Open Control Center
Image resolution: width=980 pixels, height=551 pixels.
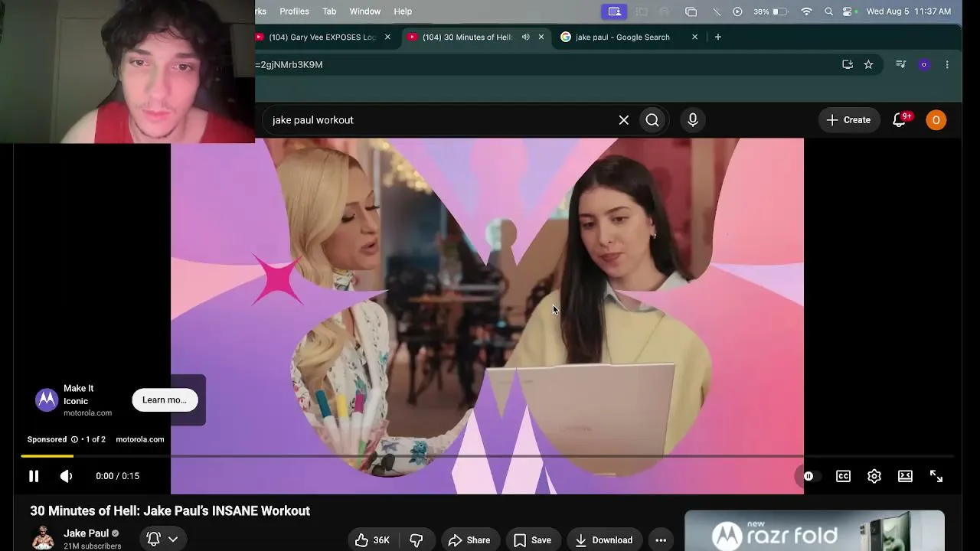[x=848, y=11]
